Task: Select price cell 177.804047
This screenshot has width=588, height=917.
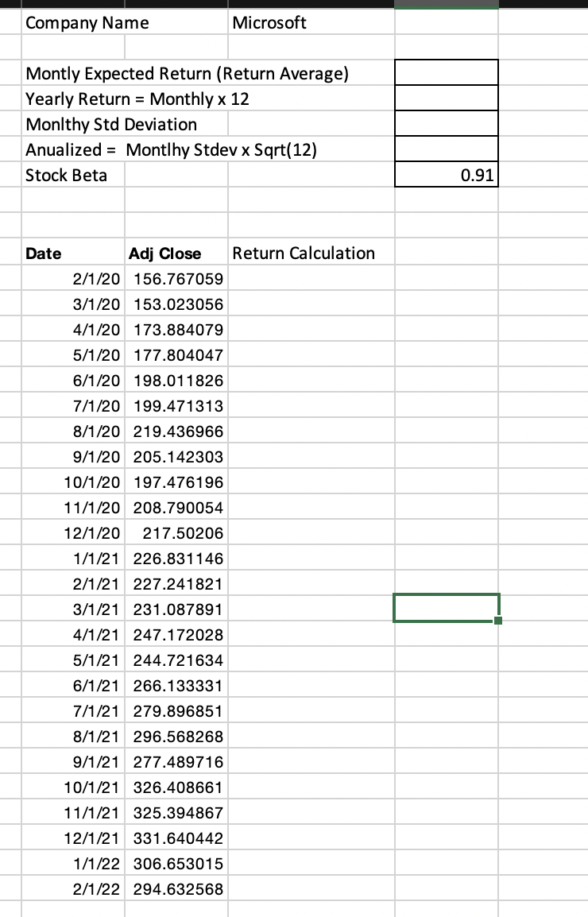Action: 176,355
